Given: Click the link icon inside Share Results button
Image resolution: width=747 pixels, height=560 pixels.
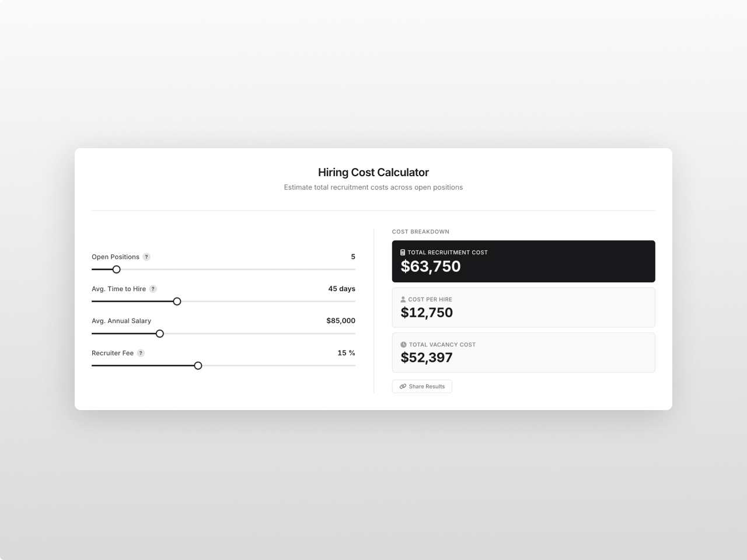Looking at the screenshot, I should click(402, 386).
